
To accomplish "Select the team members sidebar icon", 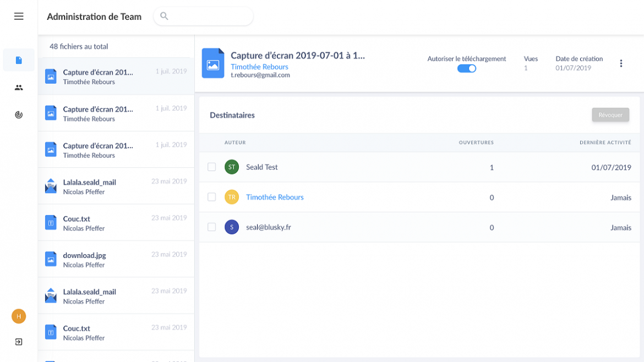I will pos(18,87).
